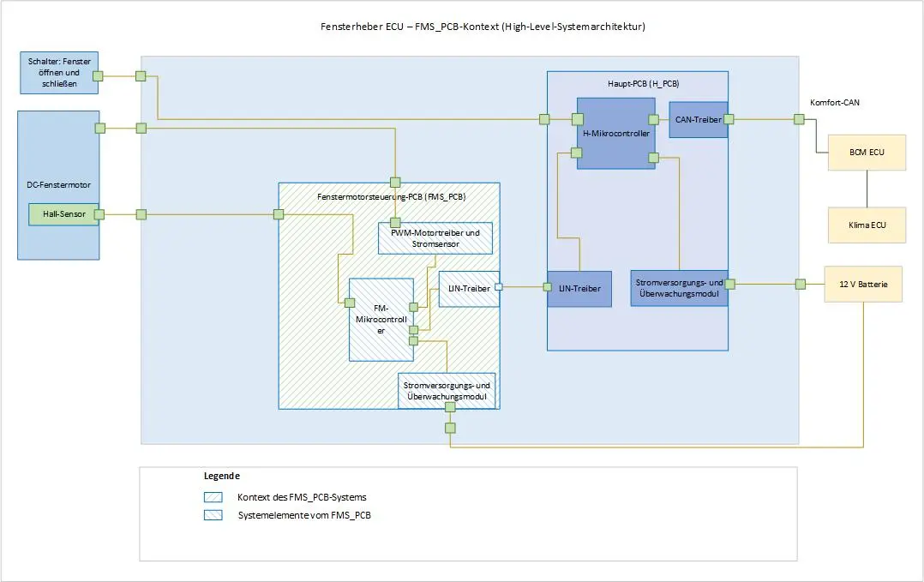The width and height of the screenshot is (924, 582).
Task: Click the port left of 12 V Batterie
Action: click(x=801, y=285)
